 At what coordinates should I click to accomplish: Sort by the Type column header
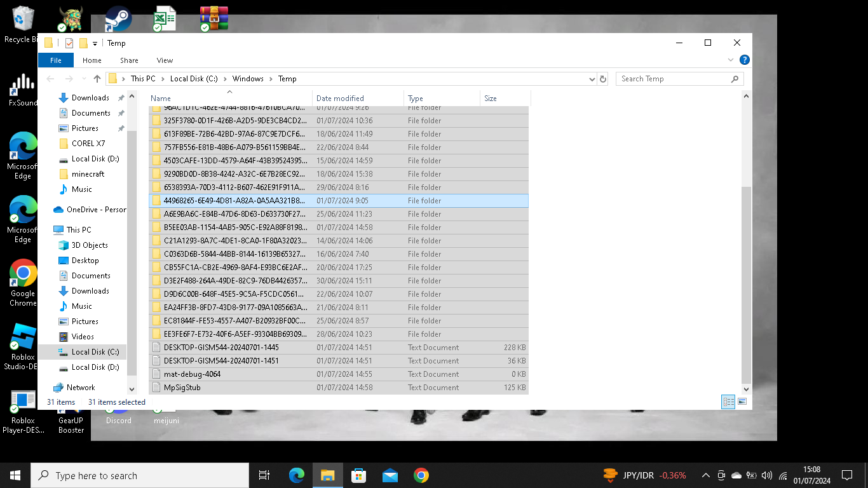pyautogui.click(x=442, y=98)
